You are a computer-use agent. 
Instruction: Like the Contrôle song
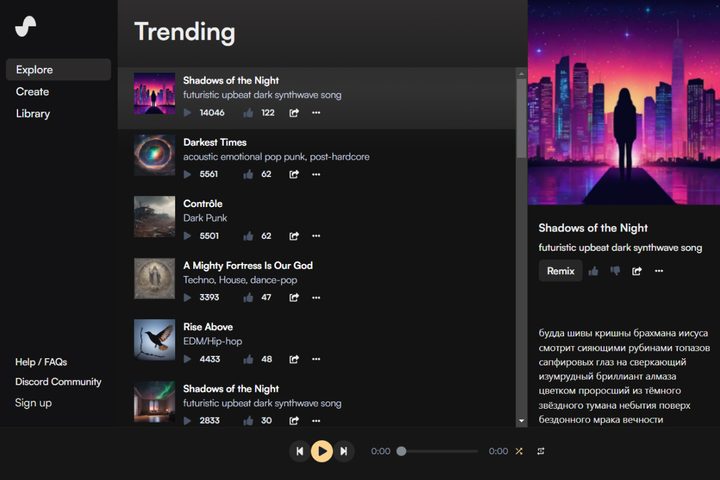click(248, 236)
